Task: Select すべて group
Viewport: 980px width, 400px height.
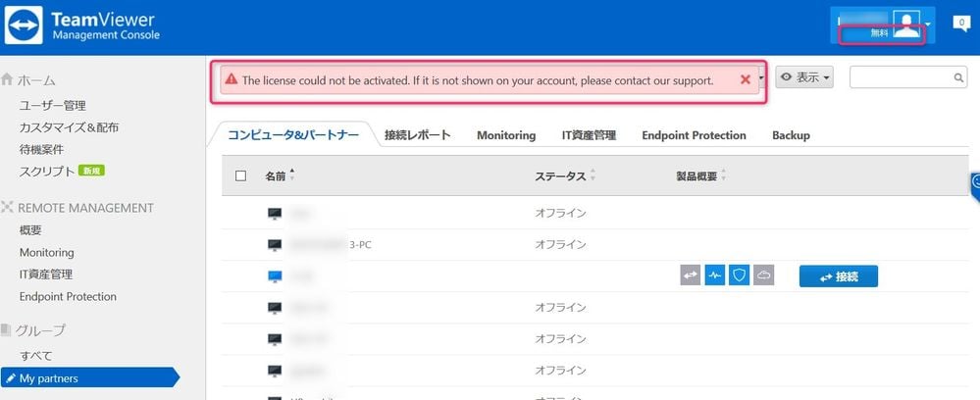Action: coord(35,356)
